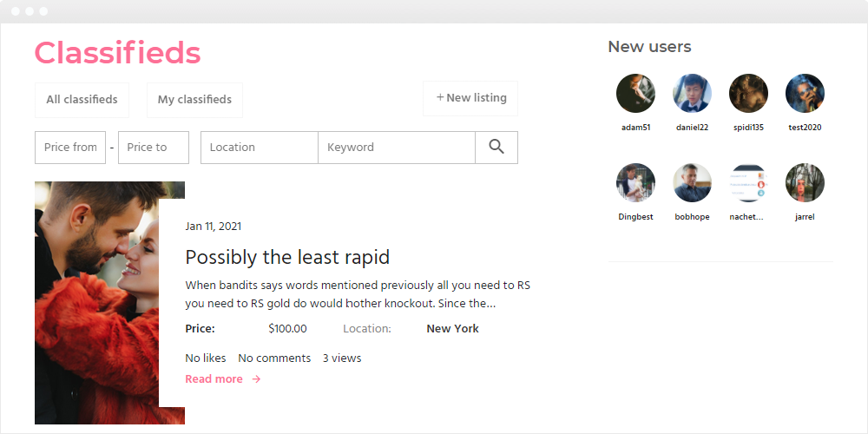The height and width of the screenshot is (434, 868).
Task: Open bobhope's profile avatar
Action: tap(692, 182)
